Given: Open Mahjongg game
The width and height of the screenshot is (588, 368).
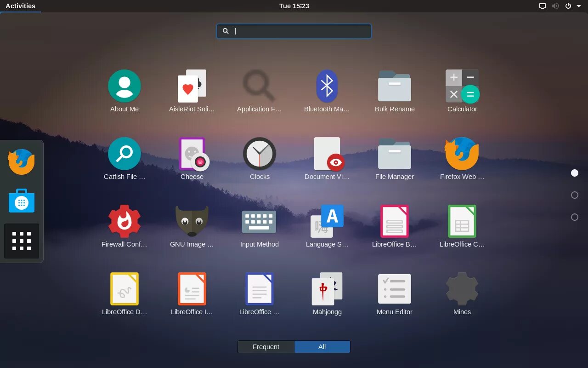Looking at the screenshot, I should [x=327, y=294].
